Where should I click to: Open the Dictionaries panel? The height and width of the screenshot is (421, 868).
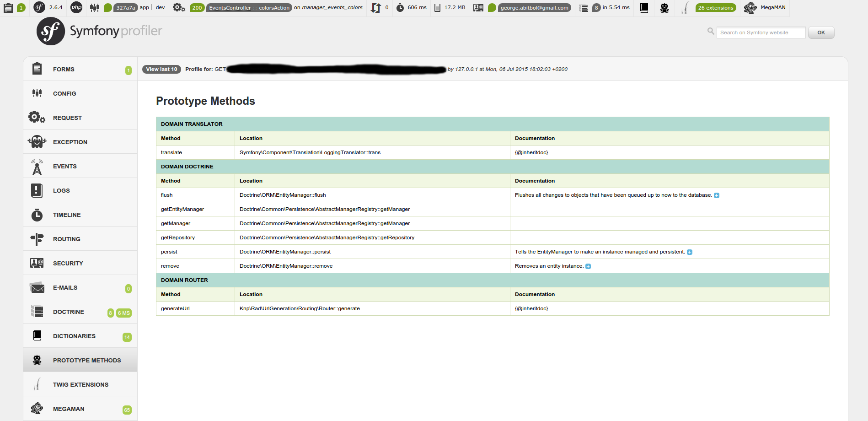[x=80, y=336]
